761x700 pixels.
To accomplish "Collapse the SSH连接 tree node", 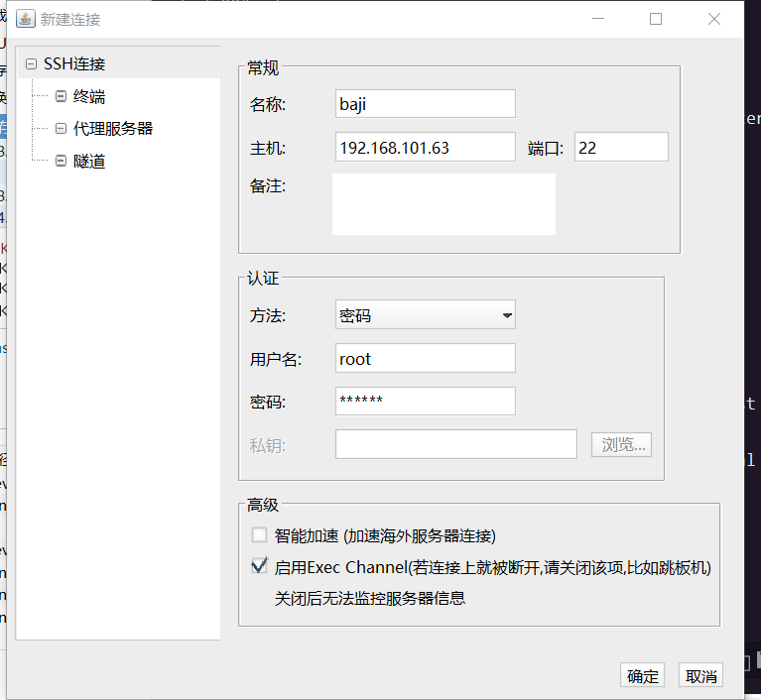I will click(31, 64).
